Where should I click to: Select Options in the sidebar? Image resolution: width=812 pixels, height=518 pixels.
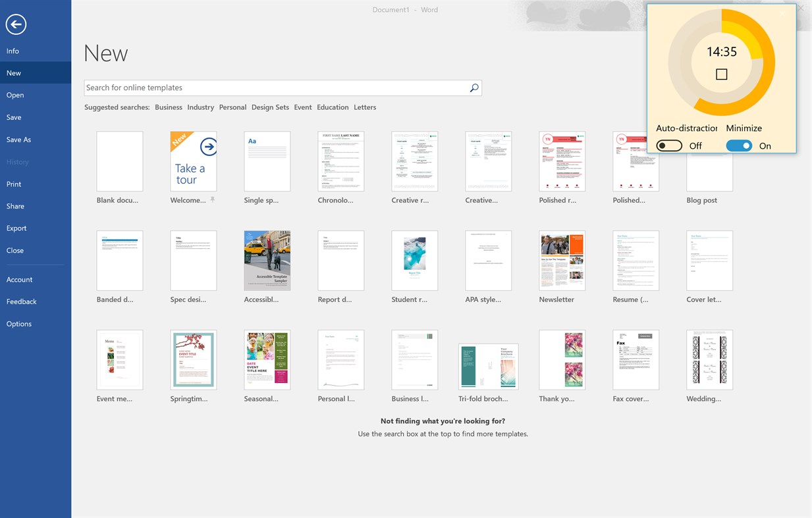tap(19, 323)
